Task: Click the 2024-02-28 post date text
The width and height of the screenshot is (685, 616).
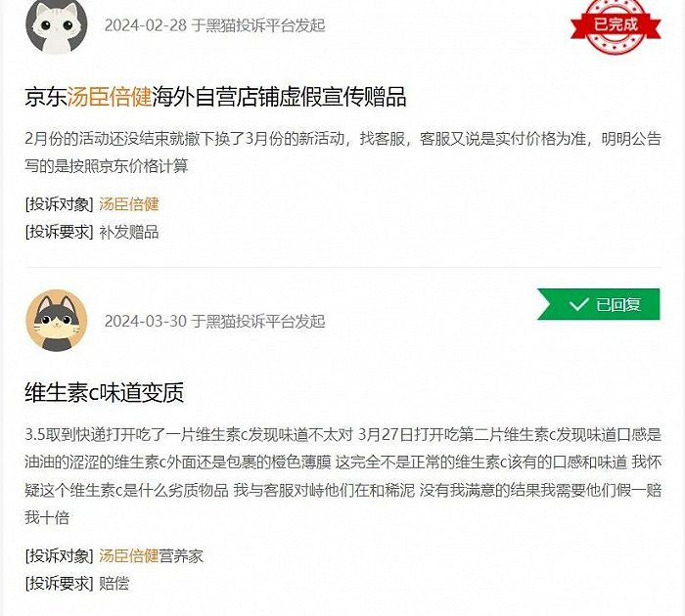Action: [x=146, y=25]
